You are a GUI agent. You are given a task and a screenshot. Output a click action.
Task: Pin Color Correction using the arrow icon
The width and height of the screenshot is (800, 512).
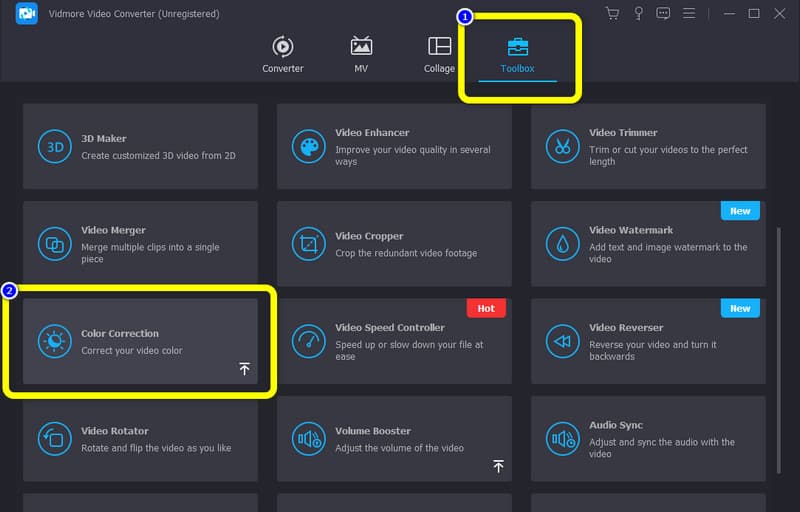(244, 369)
